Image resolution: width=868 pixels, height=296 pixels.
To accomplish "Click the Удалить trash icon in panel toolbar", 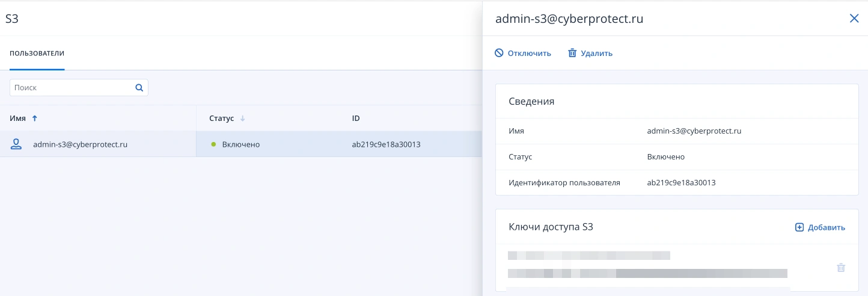I will pos(572,53).
